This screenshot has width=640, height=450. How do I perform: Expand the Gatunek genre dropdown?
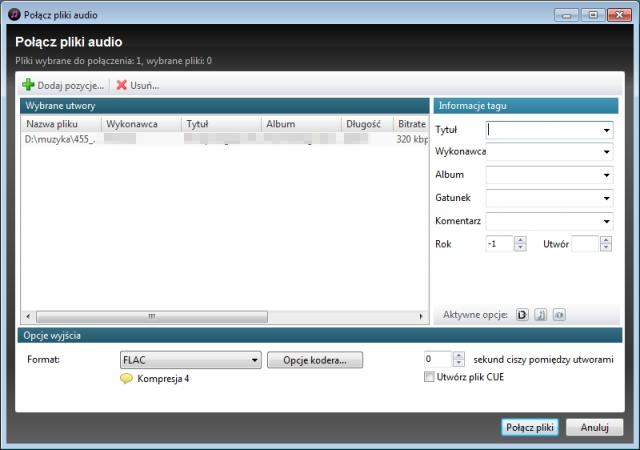point(607,199)
